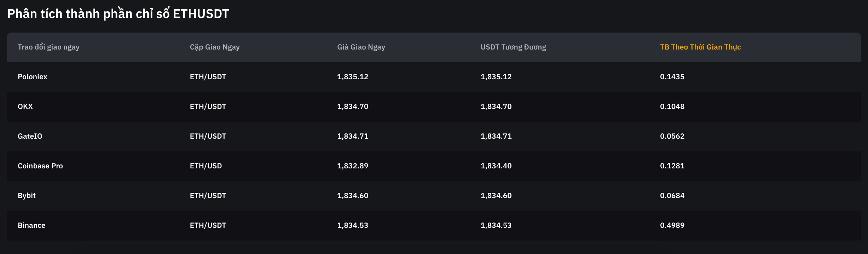The image size is (868, 254).
Task: Click GateIO's spot price 1,834.71
Action: [352, 136]
